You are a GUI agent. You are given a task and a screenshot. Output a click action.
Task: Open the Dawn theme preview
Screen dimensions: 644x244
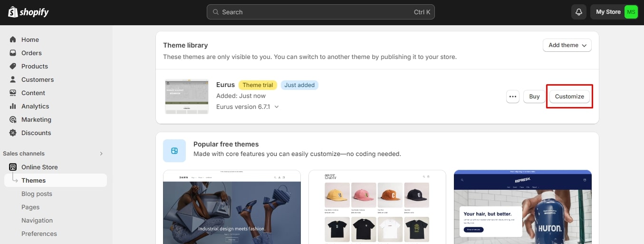click(x=232, y=207)
